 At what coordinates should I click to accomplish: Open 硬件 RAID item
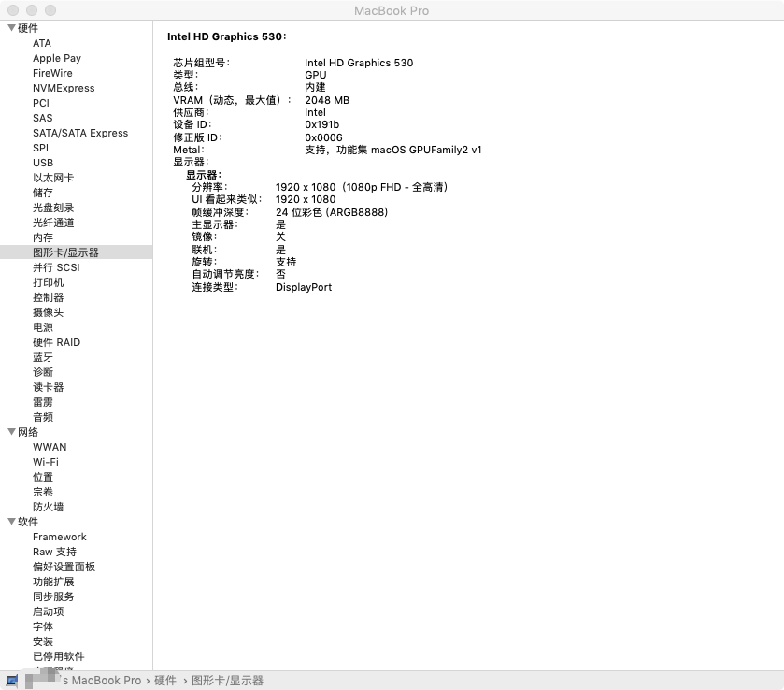pos(56,342)
